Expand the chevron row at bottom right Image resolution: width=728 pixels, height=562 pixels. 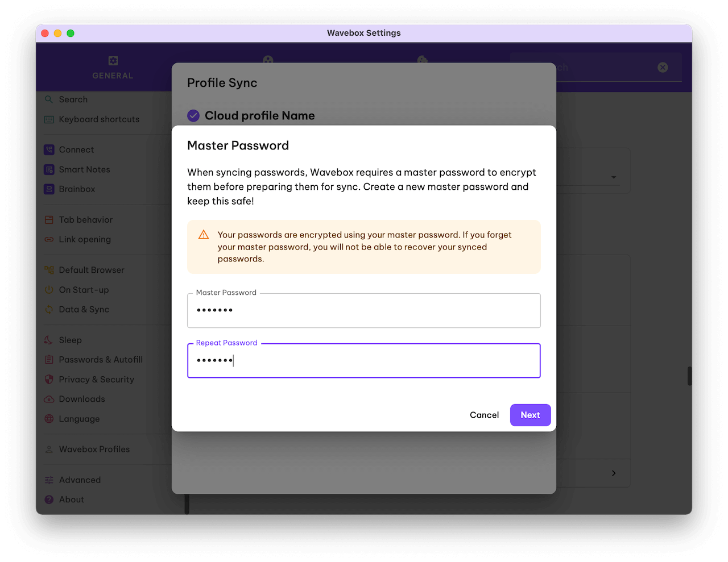614,473
